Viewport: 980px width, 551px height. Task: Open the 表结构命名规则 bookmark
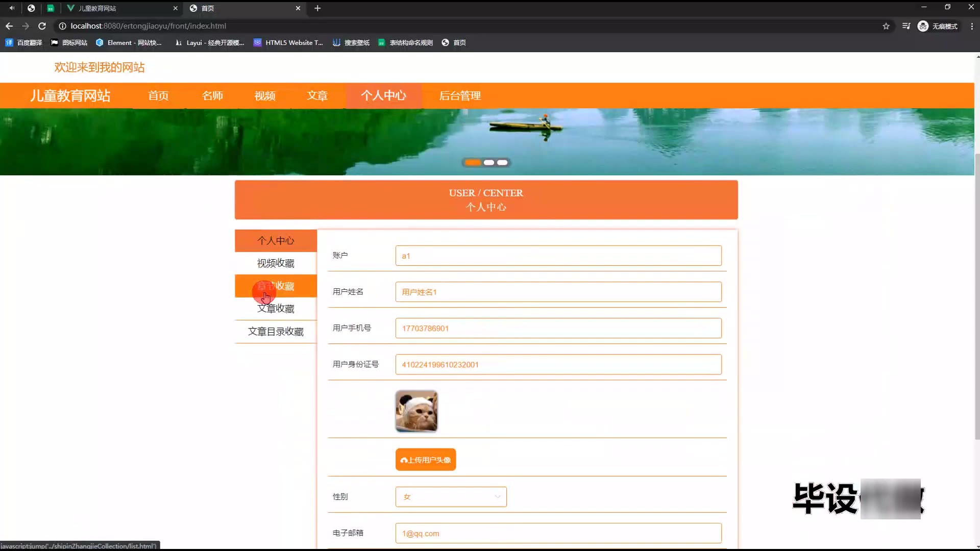pos(406,43)
